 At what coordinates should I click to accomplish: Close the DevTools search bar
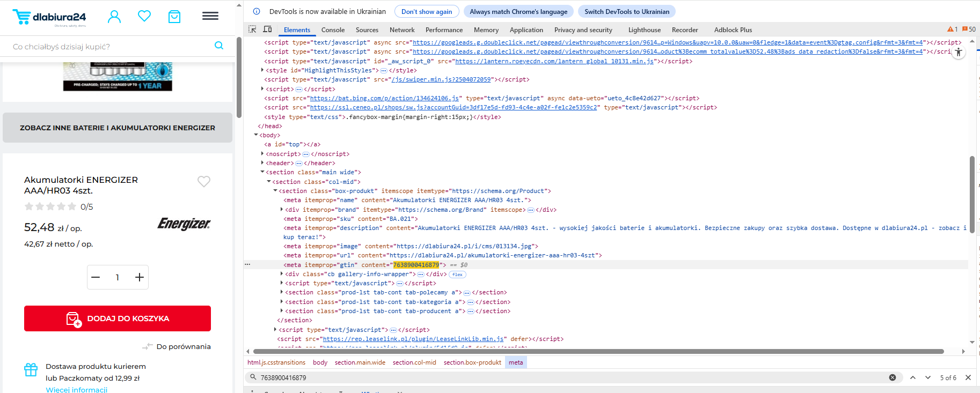[968, 377]
